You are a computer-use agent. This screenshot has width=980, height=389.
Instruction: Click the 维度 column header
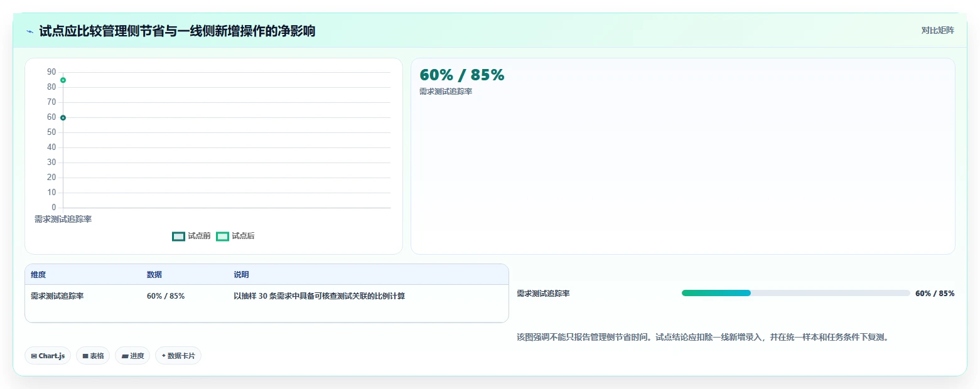click(38, 275)
